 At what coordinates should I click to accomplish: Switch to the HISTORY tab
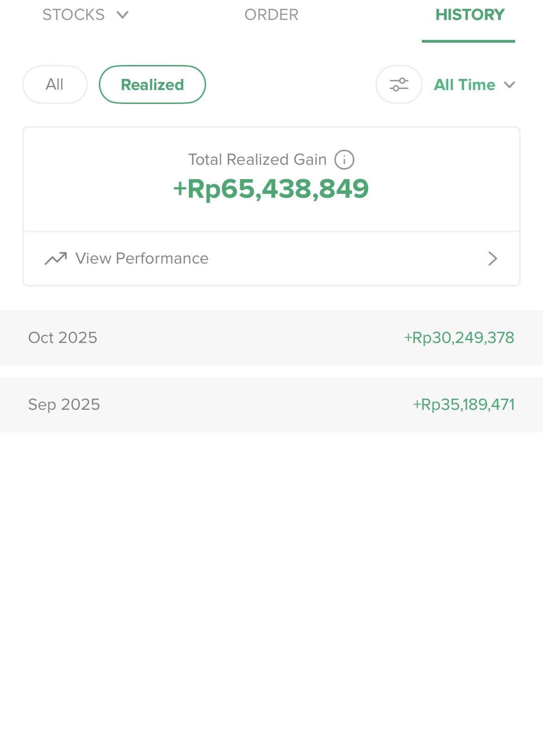(469, 15)
